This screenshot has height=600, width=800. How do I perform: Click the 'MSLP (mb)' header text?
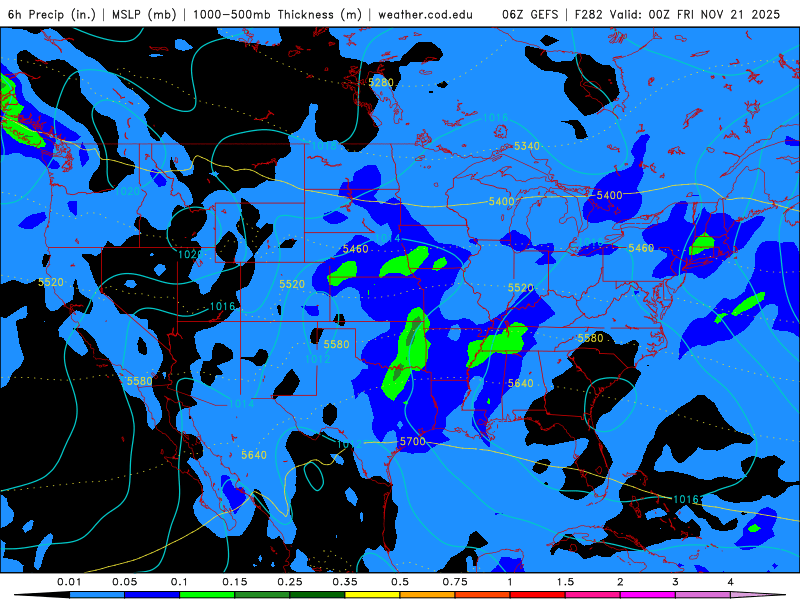[x=143, y=14]
